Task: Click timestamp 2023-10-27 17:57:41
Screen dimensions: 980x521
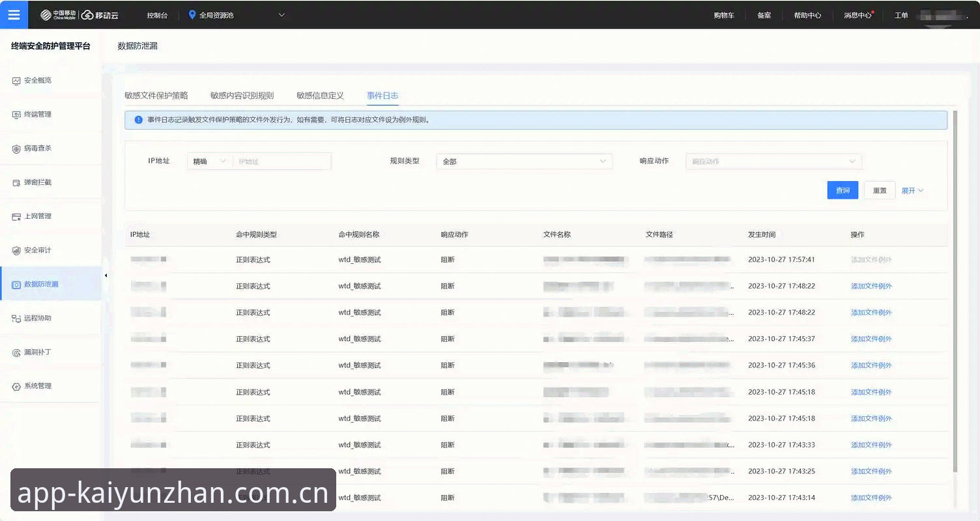Action: pos(781,259)
